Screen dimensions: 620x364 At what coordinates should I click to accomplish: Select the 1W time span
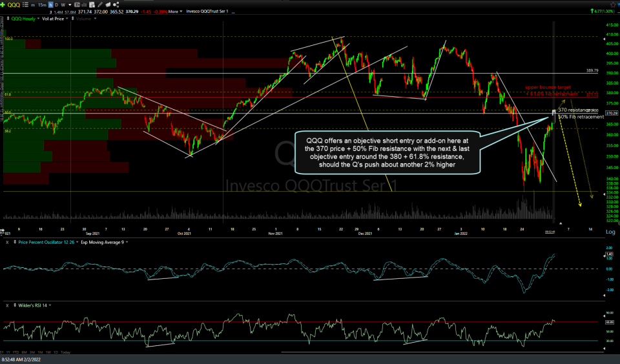coord(48,352)
